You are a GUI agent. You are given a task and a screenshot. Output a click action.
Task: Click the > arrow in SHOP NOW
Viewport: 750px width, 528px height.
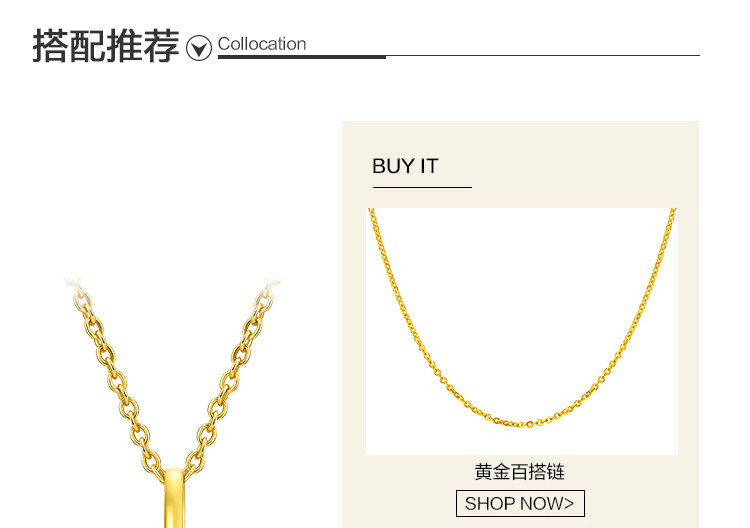pos(568,503)
